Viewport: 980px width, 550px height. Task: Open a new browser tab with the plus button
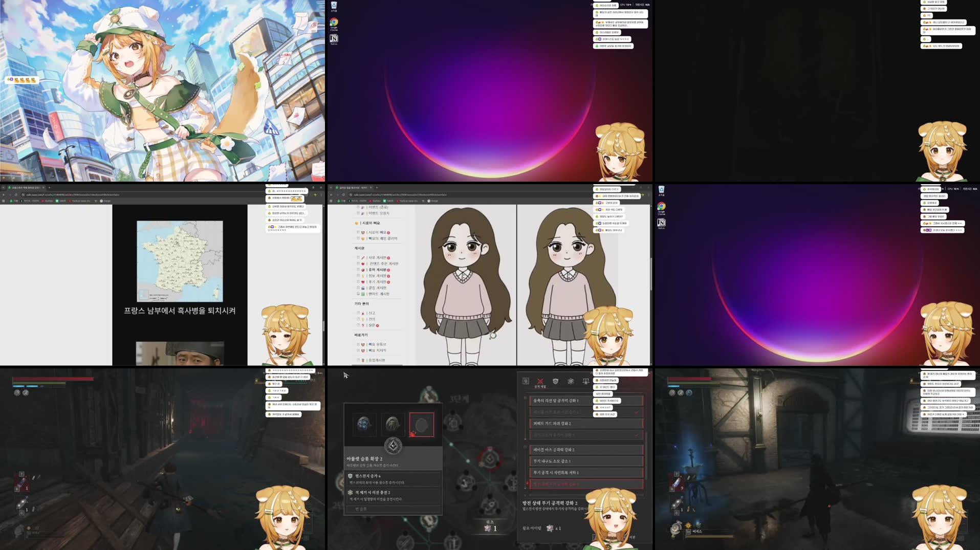pos(376,187)
